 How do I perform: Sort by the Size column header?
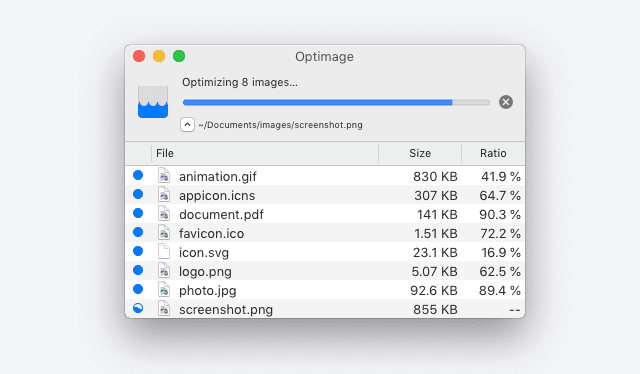[x=420, y=153]
